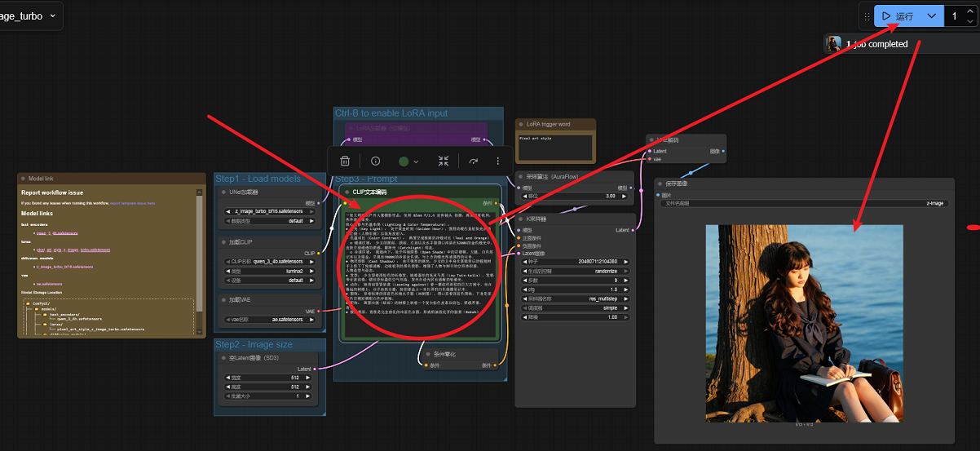Screen dimensions: 980x451
Task: Delete the selected node with trash icon
Action: point(345,161)
